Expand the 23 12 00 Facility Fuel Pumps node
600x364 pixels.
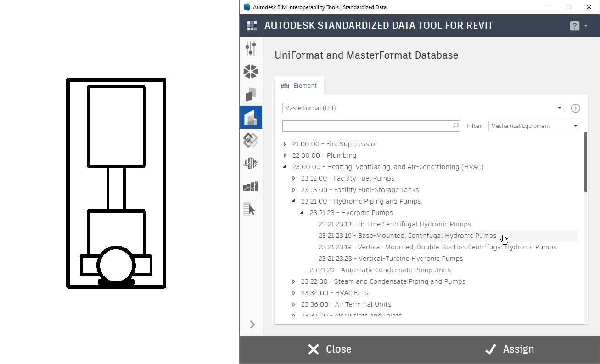(294, 178)
